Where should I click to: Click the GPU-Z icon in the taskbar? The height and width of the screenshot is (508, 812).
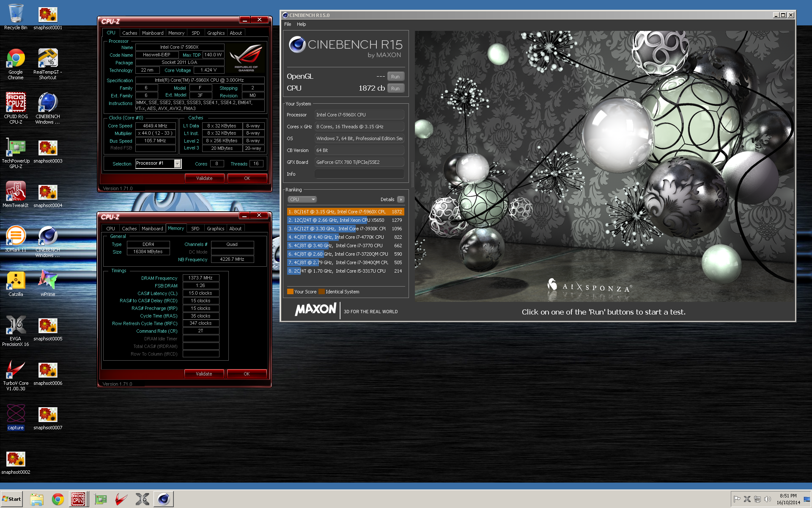tap(101, 500)
